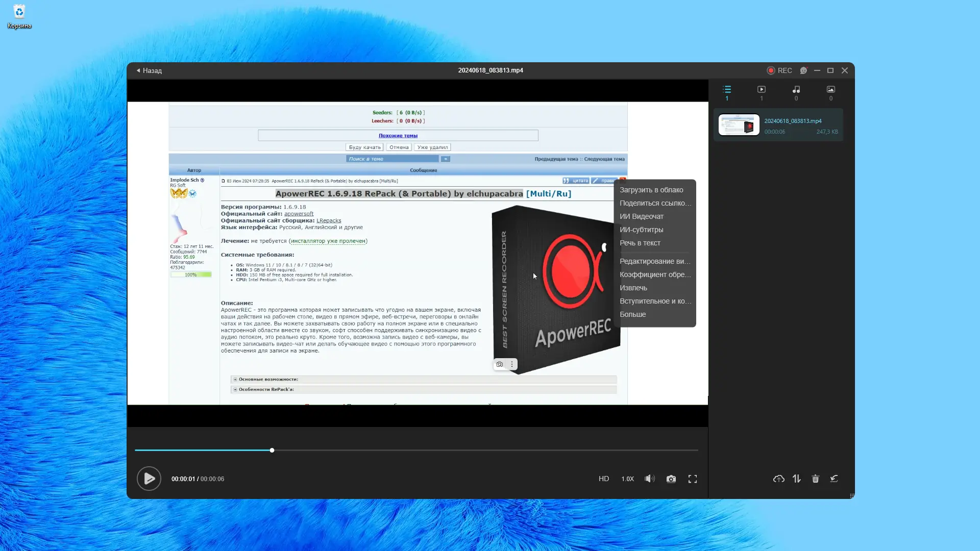Take a snapshot with camera icon
This screenshot has width=980, height=551.
pos(671,479)
